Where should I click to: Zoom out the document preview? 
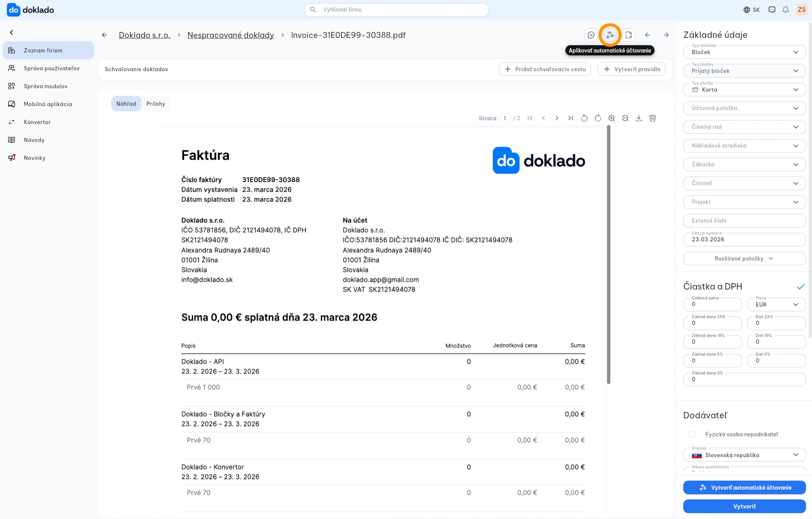(625, 118)
